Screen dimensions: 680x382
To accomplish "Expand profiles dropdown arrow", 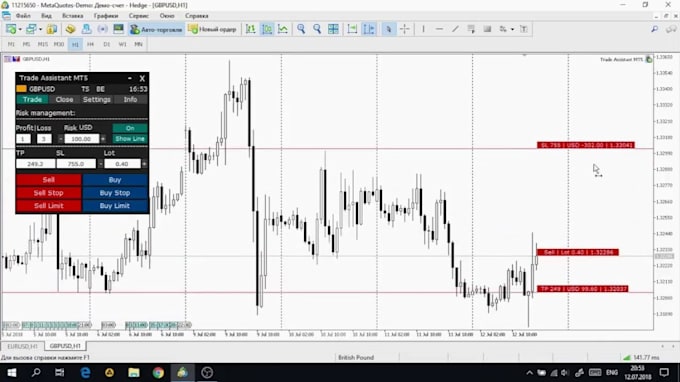I will tap(40, 29).
